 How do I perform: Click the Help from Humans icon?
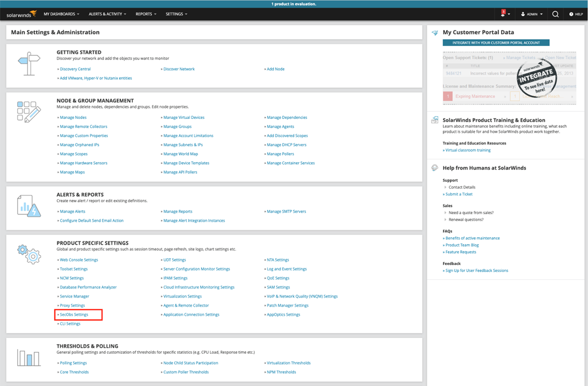coord(435,168)
